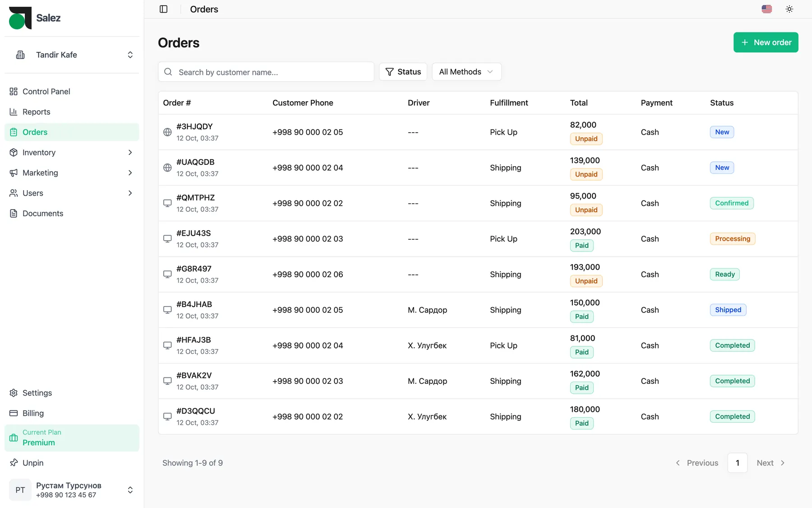This screenshot has width=812, height=508.
Task: Click the Marketing megaphone icon
Action: click(x=14, y=172)
